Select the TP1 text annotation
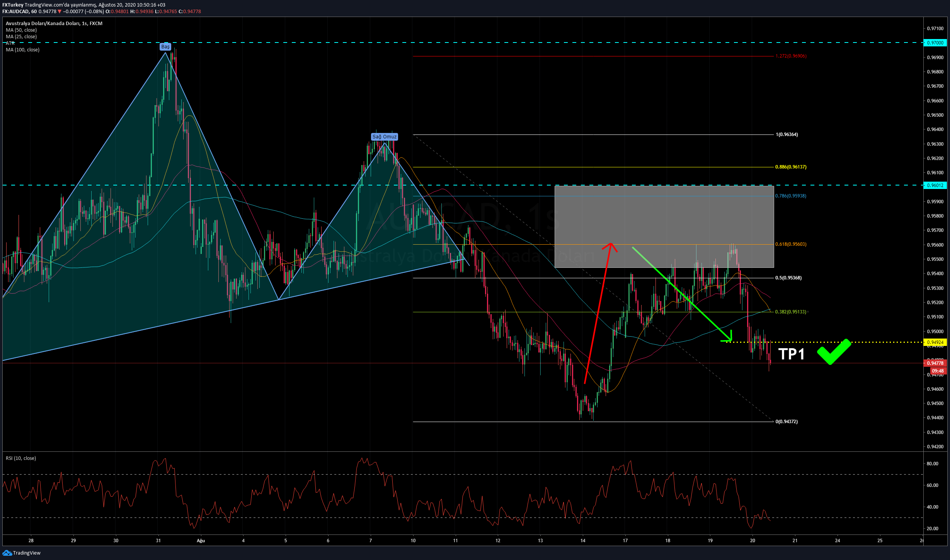950x560 pixels. pos(792,354)
